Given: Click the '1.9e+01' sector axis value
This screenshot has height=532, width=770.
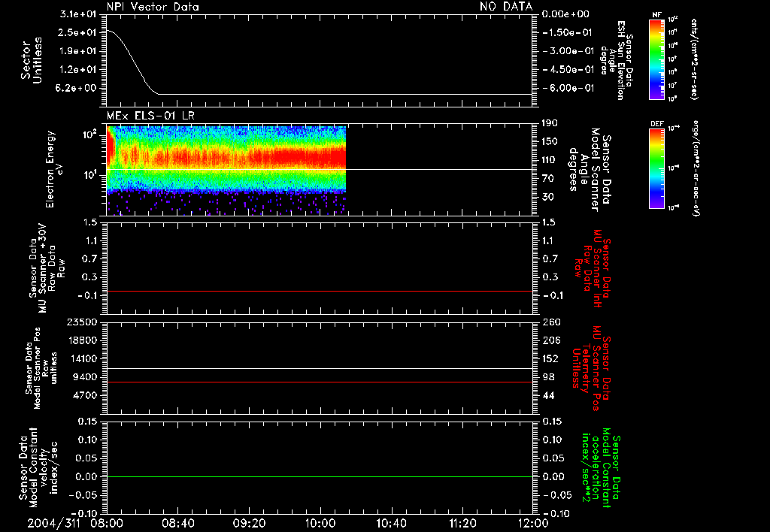Looking at the screenshot, I should pos(77,51).
